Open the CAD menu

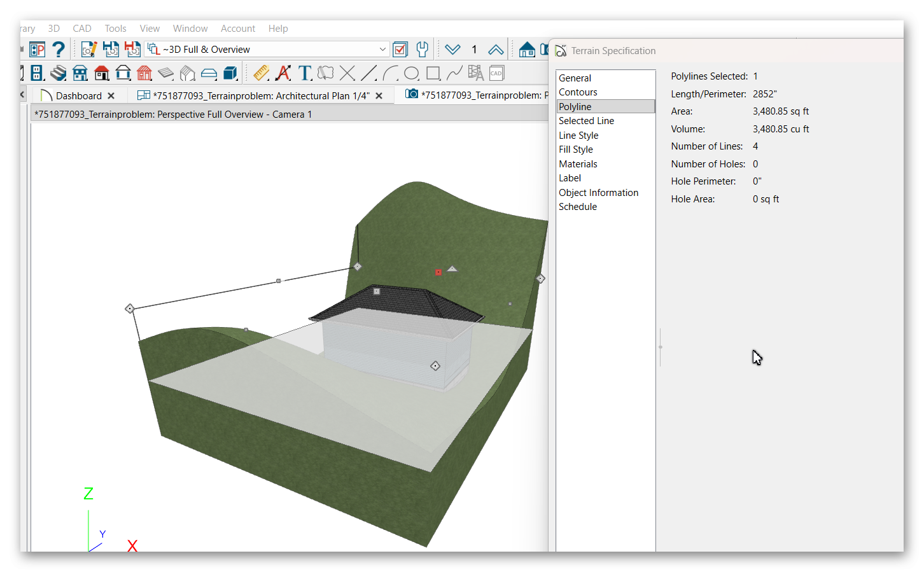[82, 29]
